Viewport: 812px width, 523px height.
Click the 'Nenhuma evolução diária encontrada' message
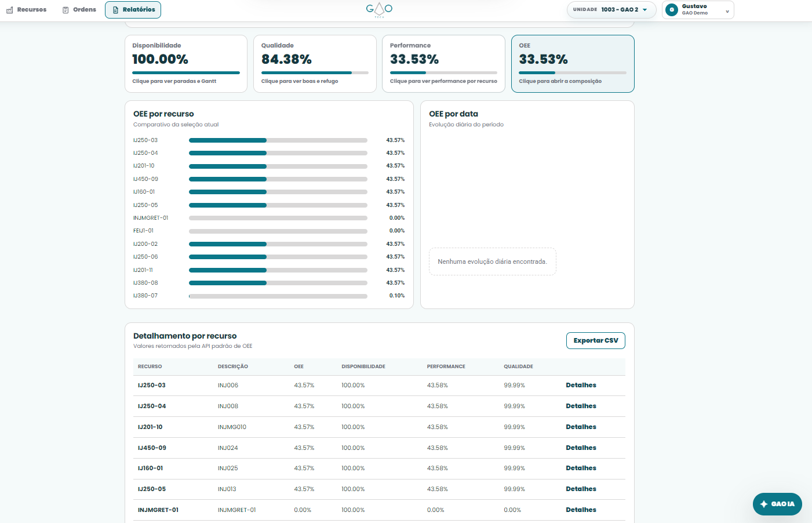point(492,261)
